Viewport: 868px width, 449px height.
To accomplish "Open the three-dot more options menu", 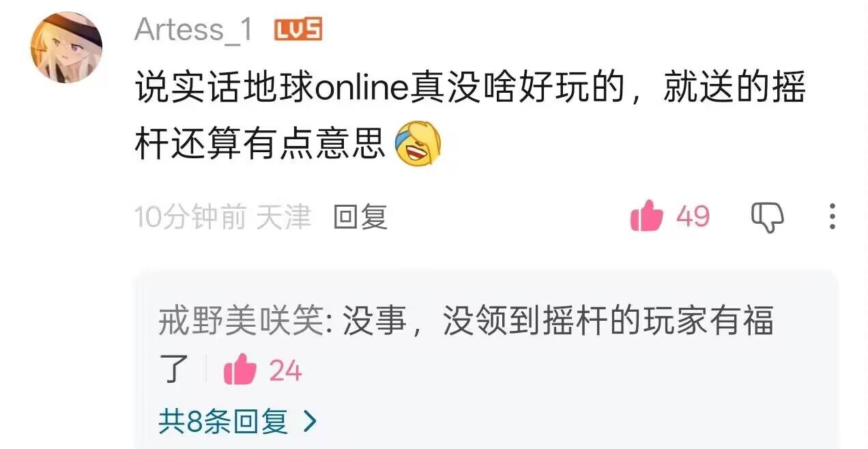I will (832, 216).
